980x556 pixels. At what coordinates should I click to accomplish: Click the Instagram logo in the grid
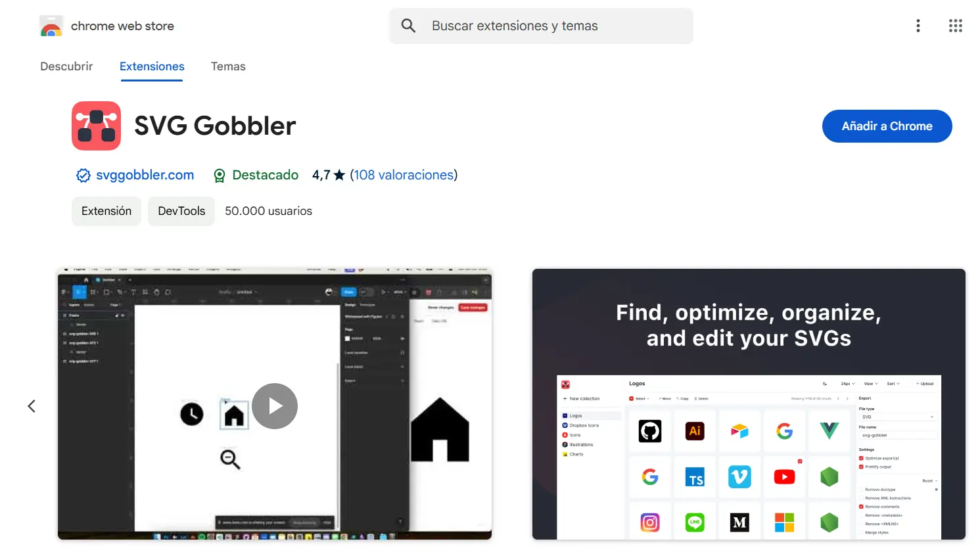(650, 521)
